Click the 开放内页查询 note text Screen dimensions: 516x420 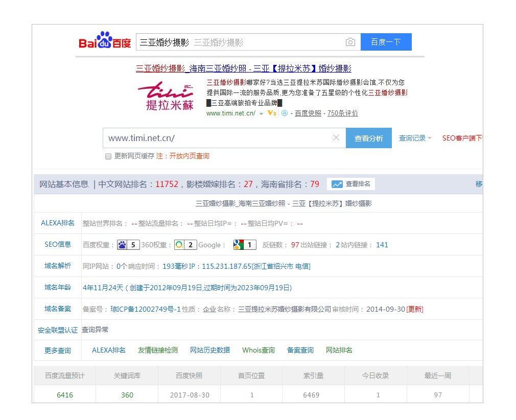coord(189,156)
